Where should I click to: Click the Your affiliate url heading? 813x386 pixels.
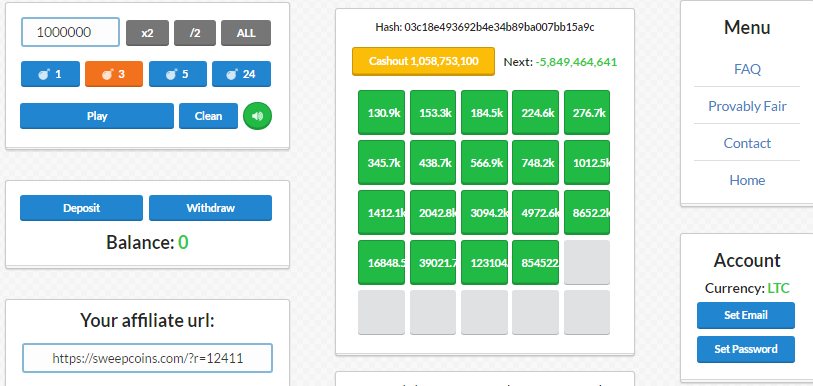pos(147,321)
